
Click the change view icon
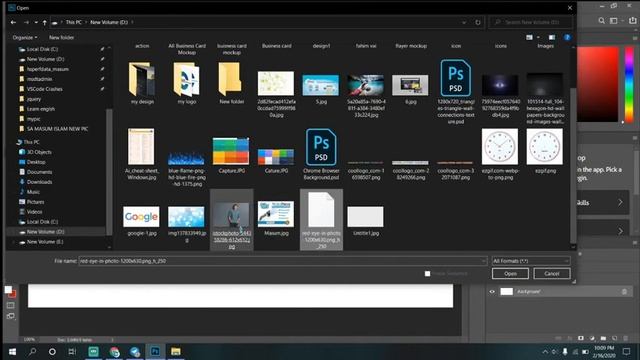pos(529,37)
